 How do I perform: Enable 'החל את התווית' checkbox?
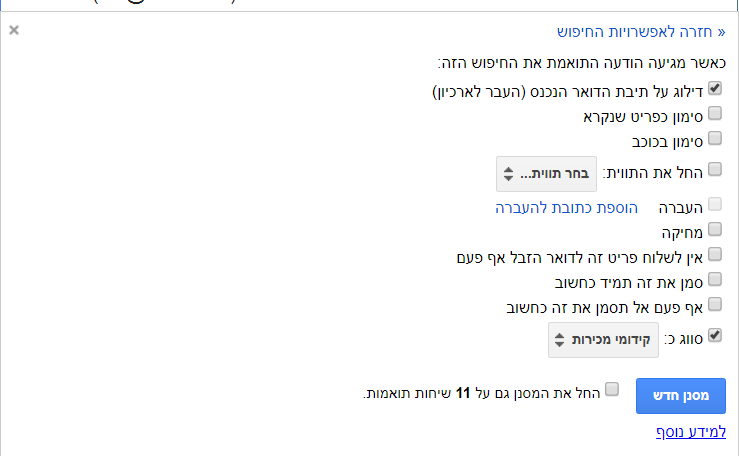click(x=714, y=169)
